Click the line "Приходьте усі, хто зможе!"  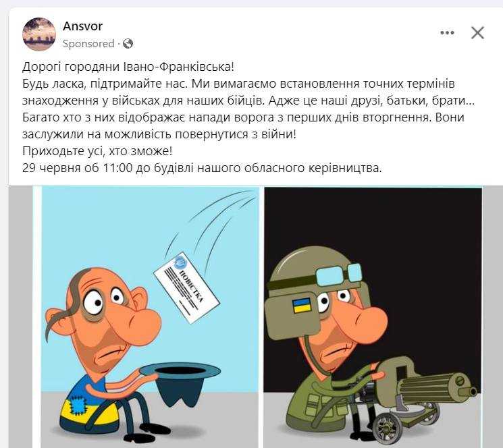(x=97, y=151)
